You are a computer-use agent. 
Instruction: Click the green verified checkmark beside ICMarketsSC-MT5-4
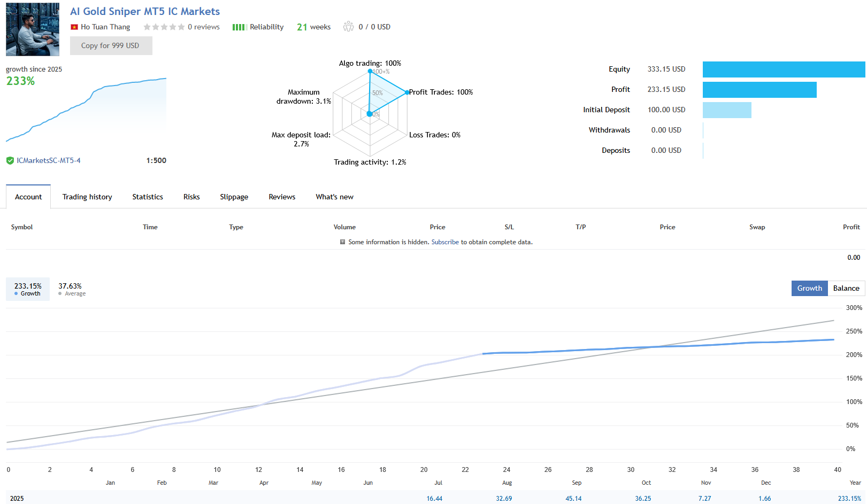pyautogui.click(x=10, y=160)
